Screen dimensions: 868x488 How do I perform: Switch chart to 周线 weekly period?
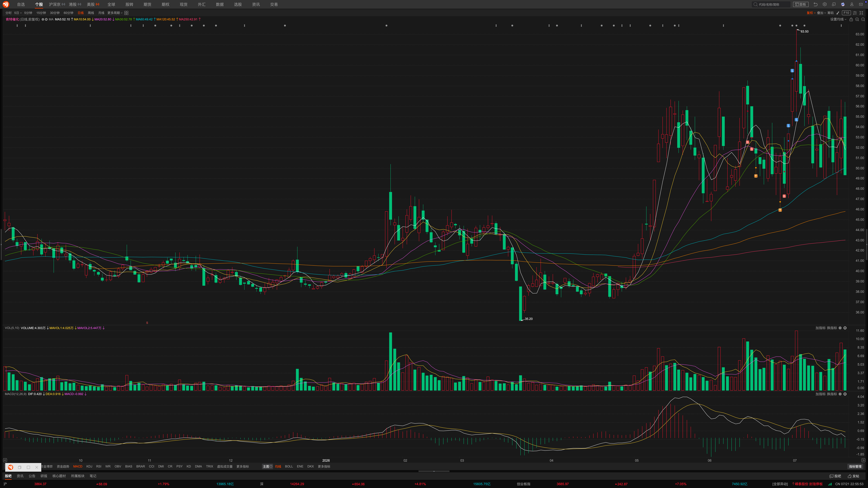91,13
